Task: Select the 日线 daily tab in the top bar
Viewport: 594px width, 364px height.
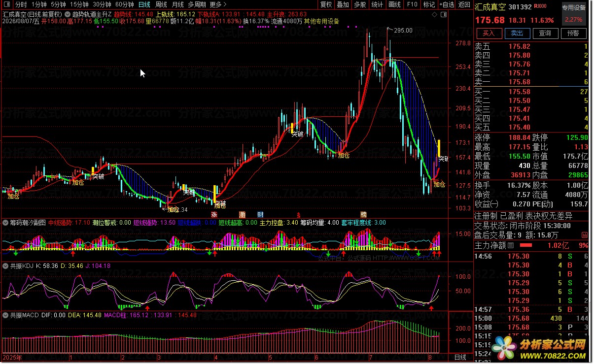Action: click(144, 4)
